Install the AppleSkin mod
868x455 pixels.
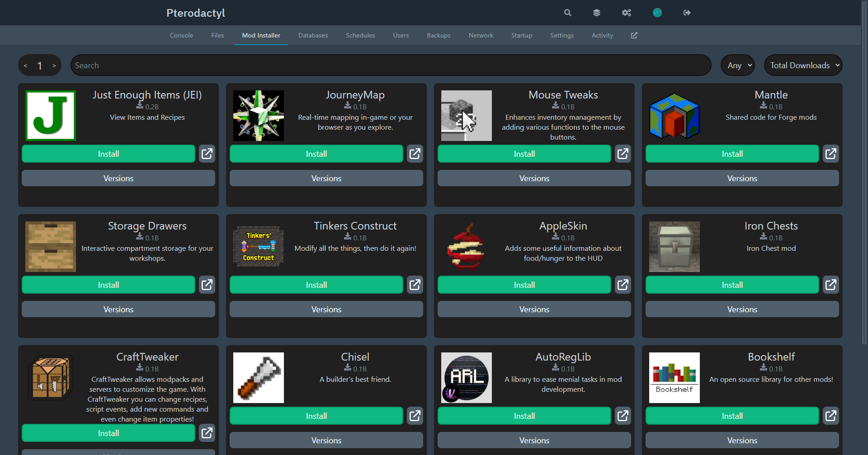click(x=524, y=285)
